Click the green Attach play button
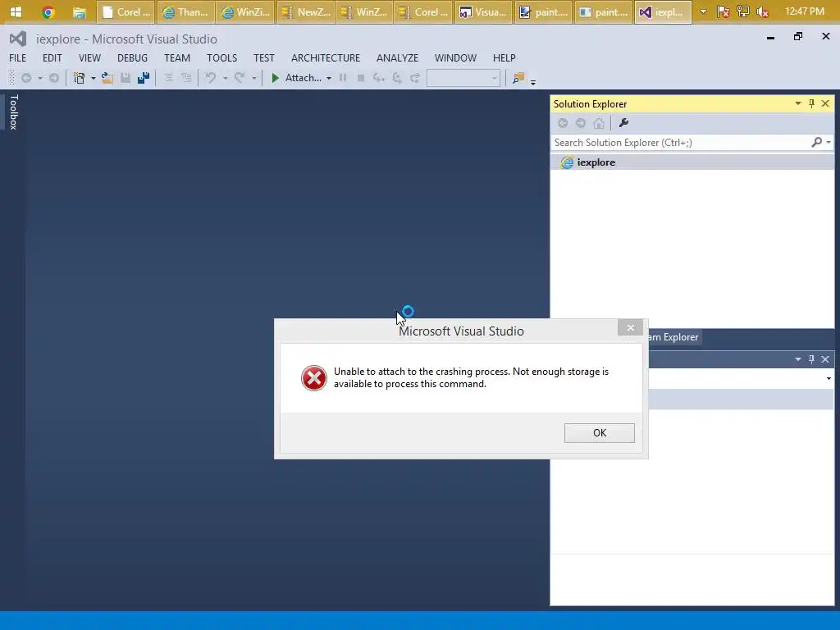Viewport: 840px width, 630px height. (275, 78)
